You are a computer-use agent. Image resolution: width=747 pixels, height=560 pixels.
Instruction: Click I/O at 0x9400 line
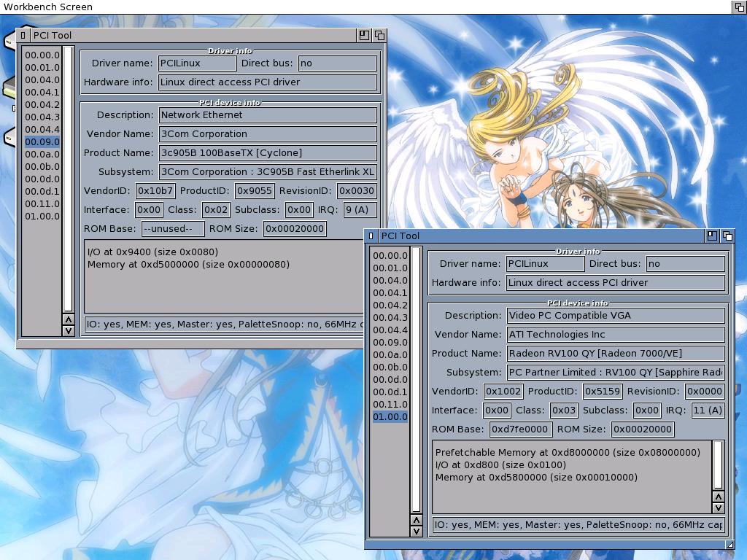tap(152, 252)
